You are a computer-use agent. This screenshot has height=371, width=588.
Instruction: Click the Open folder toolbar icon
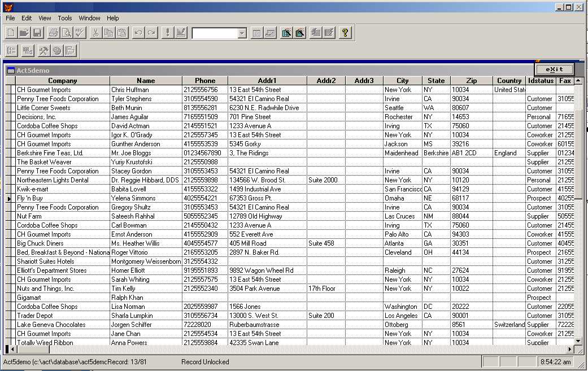click(x=24, y=33)
